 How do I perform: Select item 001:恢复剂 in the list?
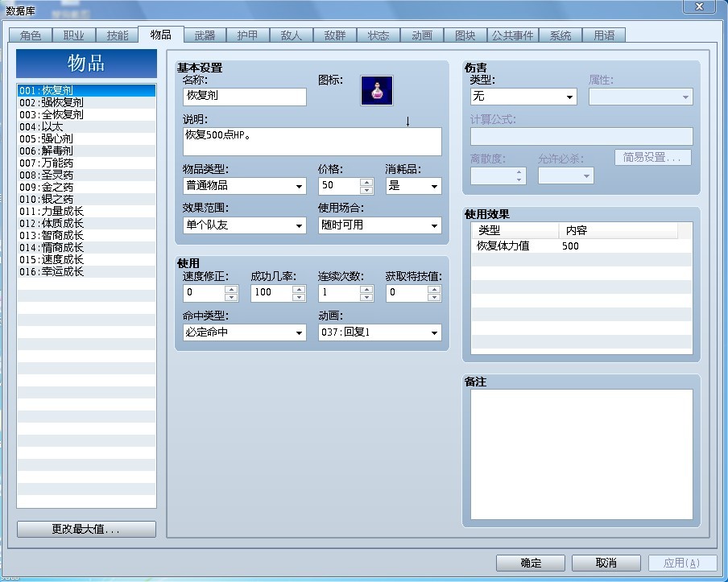86,90
